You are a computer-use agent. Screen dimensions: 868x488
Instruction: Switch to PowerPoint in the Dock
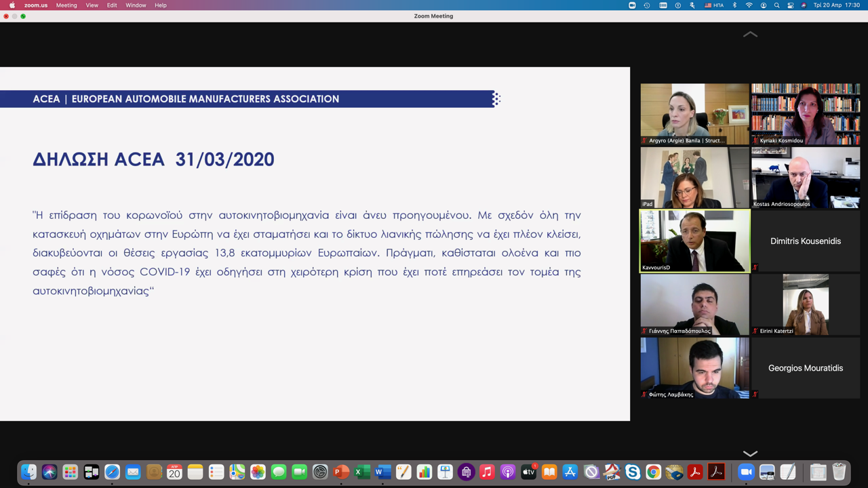click(341, 472)
